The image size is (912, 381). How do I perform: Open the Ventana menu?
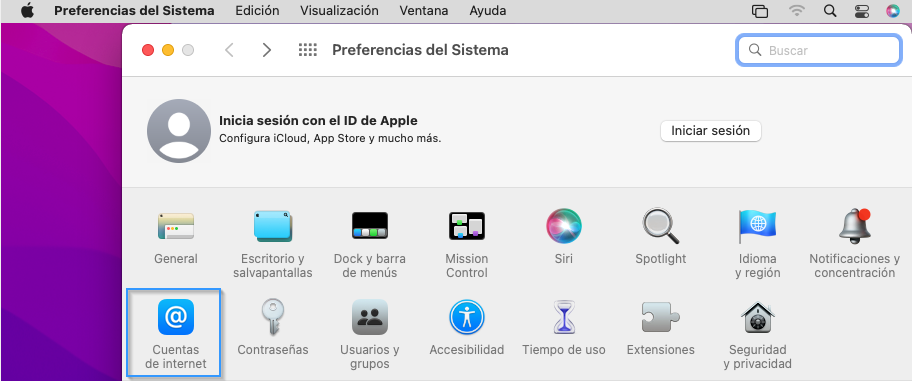[x=424, y=11]
